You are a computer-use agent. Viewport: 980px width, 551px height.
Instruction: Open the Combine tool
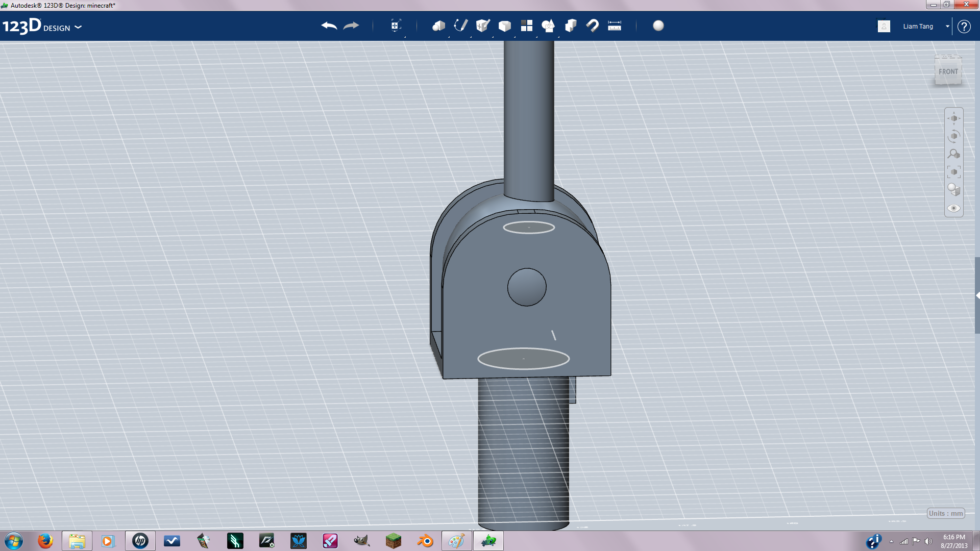571,26
